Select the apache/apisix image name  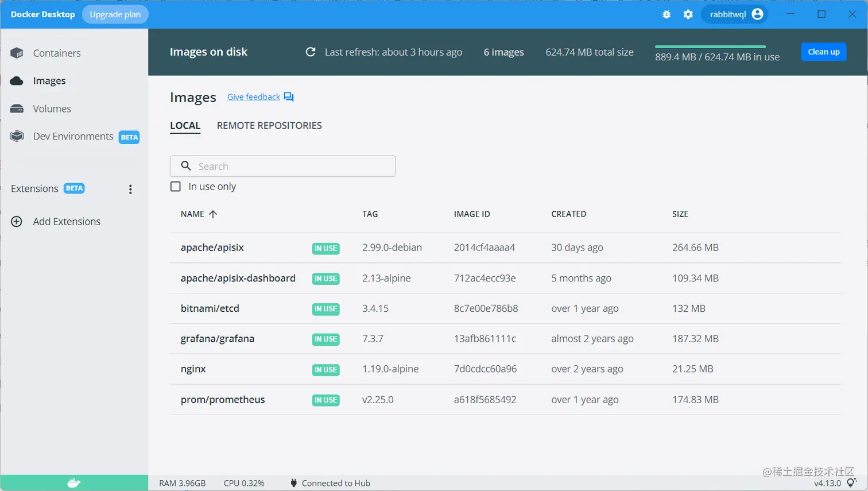(x=212, y=248)
